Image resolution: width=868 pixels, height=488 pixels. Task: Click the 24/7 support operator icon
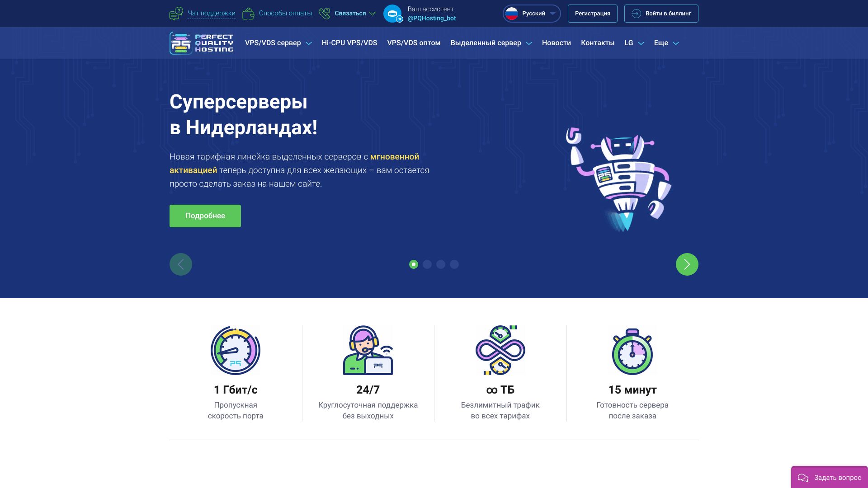(x=368, y=350)
